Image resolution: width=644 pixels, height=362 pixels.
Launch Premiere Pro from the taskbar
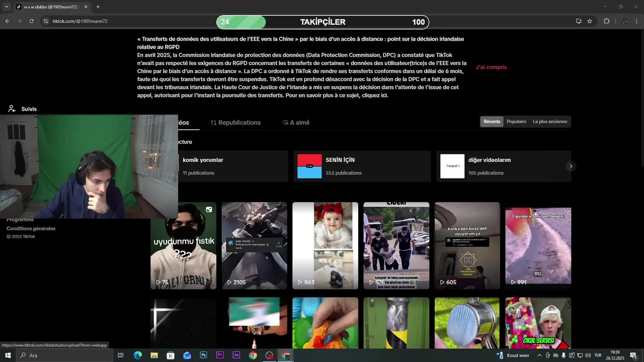pyautogui.click(x=220, y=355)
